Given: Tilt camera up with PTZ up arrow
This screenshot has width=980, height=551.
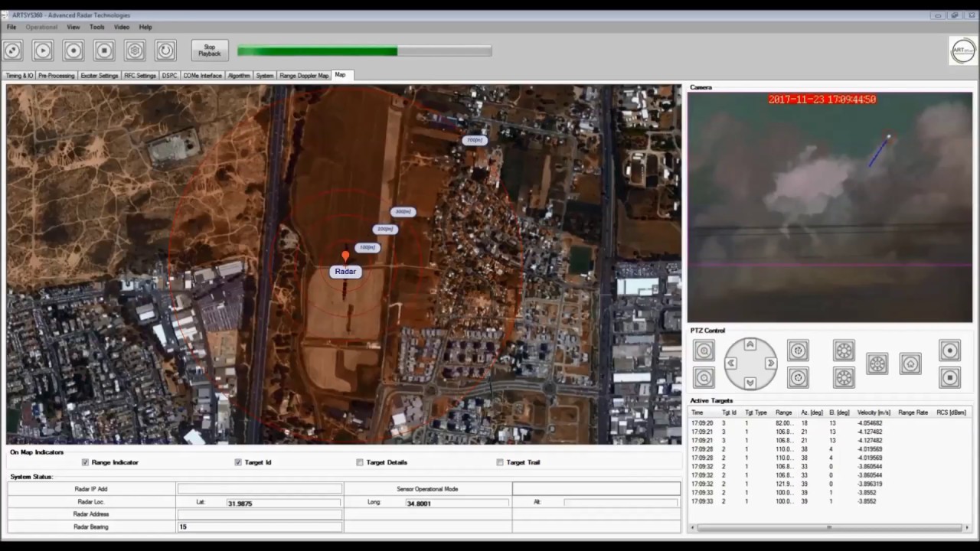Looking at the screenshot, I should pyautogui.click(x=750, y=345).
